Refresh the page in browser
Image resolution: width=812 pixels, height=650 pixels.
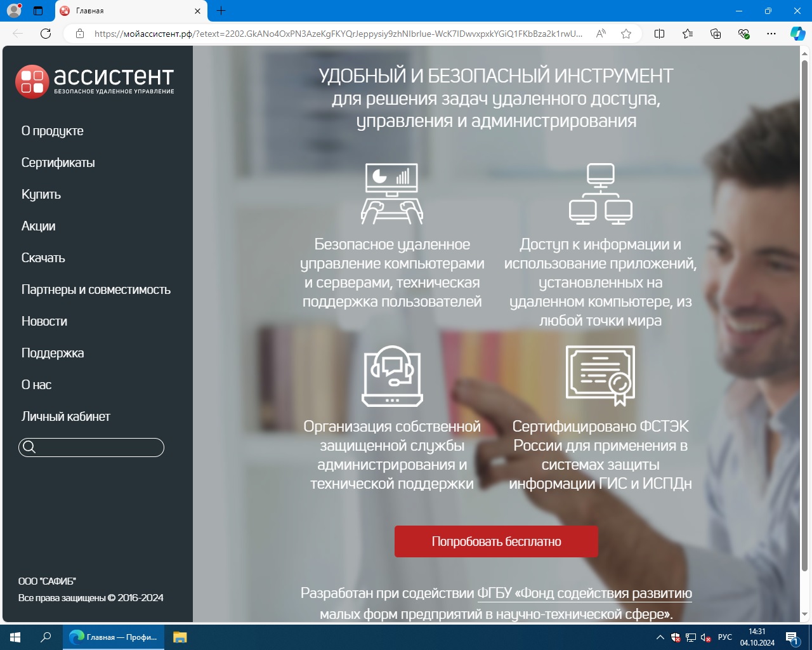coord(46,34)
